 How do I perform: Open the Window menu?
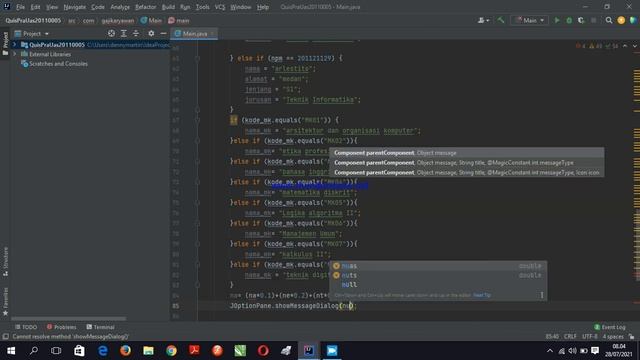tap(241, 7)
